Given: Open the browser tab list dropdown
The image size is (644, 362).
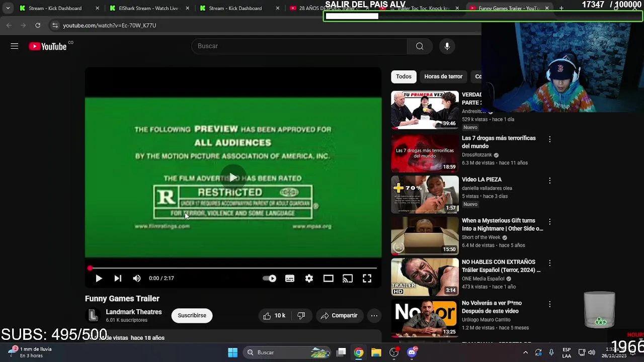Looking at the screenshot, I should pyautogui.click(x=8, y=8).
